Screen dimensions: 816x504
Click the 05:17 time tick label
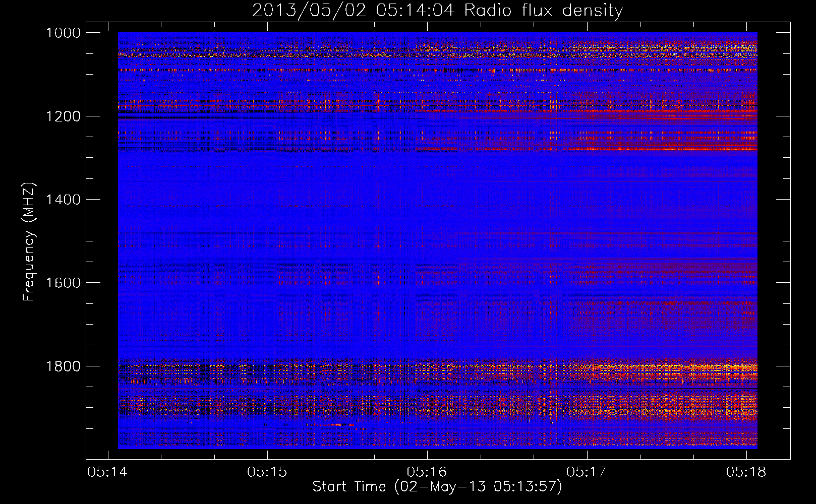pyautogui.click(x=587, y=472)
